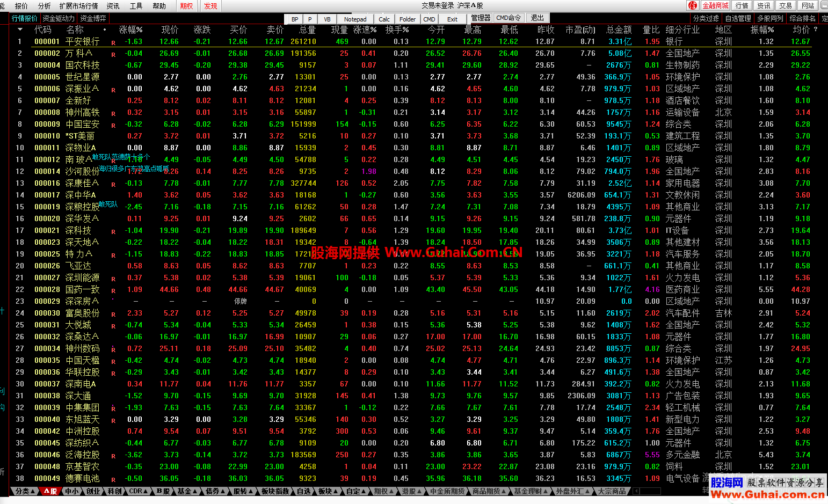This screenshot has width=828, height=504.
Task: Click the CMD命令 toolbar button
Action: coord(509,18)
